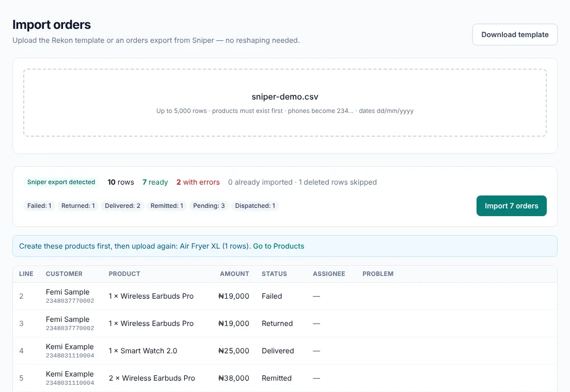This screenshot has height=392, width=570.
Task: Click the AMOUNT column header
Action: pos(234,273)
